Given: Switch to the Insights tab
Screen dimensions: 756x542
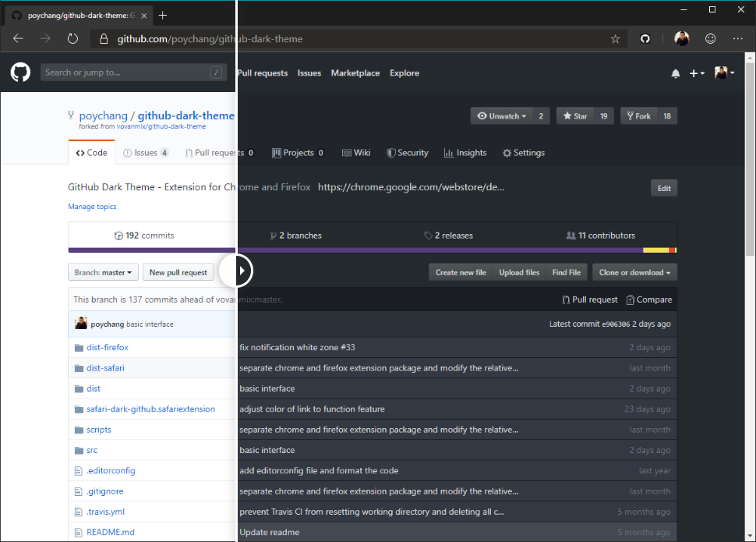Looking at the screenshot, I should point(465,153).
